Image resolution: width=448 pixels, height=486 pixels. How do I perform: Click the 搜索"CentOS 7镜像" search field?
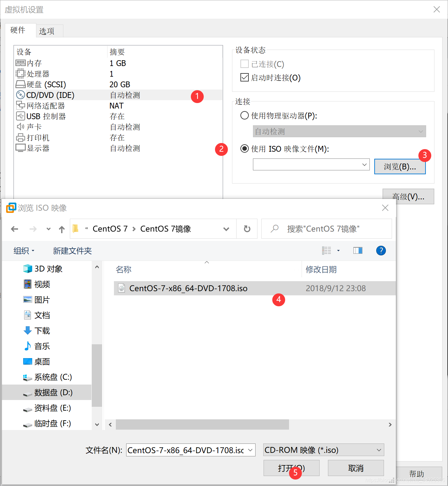coord(327,229)
